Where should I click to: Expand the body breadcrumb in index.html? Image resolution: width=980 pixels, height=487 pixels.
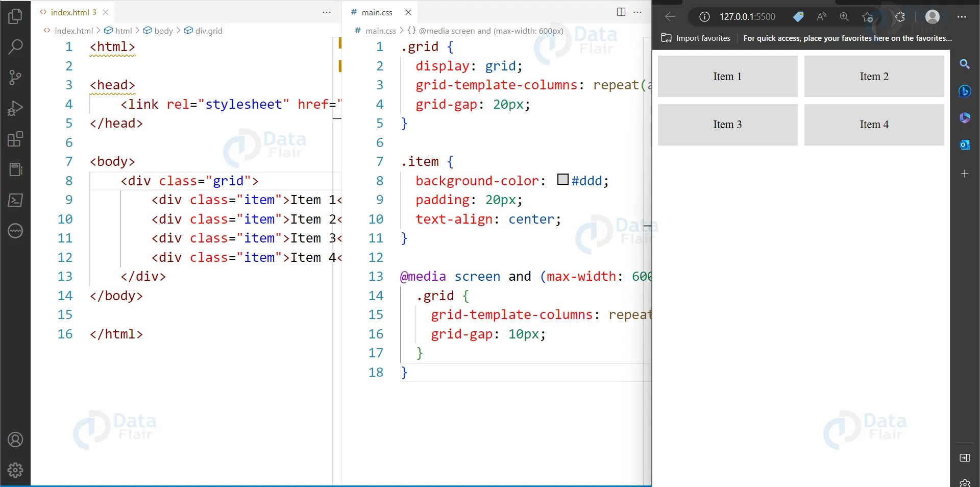click(x=158, y=31)
